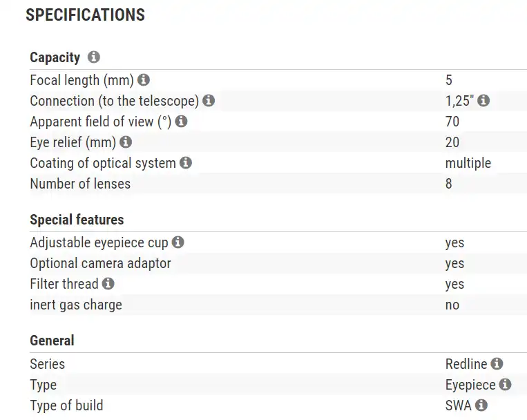Click info icon after Connection (to the telescope)
The image size is (527, 420).
(209, 101)
